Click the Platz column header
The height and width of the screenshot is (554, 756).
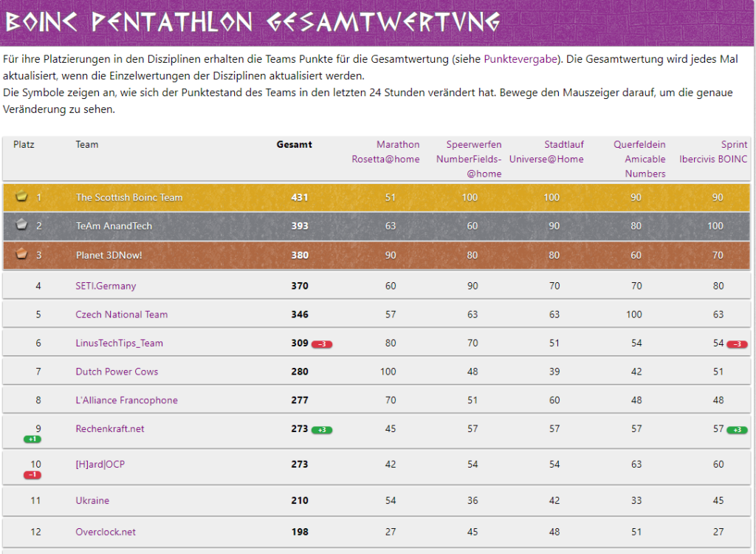[x=24, y=144]
